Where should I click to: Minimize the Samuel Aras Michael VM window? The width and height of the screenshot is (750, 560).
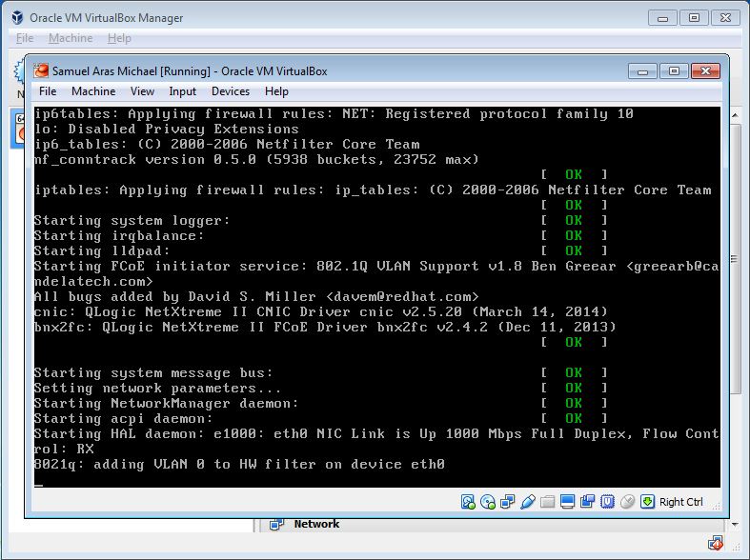(642, 71)
